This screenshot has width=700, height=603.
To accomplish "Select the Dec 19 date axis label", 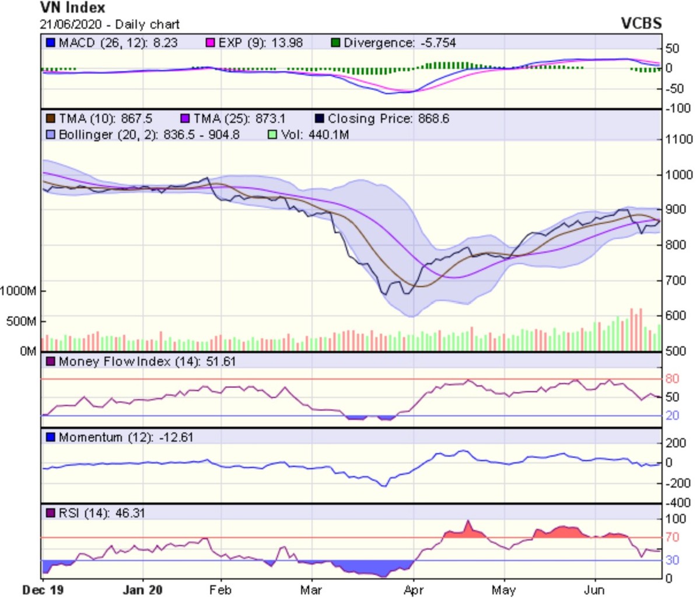I will (x=43, y=590).
